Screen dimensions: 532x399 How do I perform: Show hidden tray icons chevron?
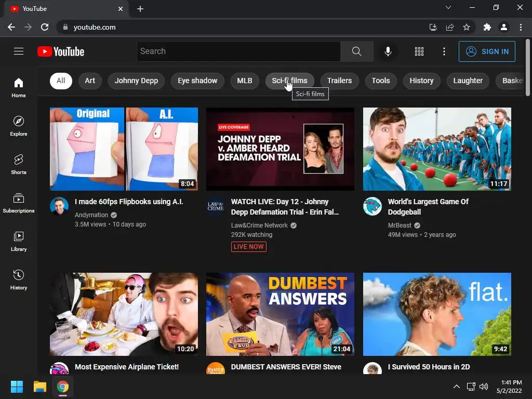[x=457, y=387]
